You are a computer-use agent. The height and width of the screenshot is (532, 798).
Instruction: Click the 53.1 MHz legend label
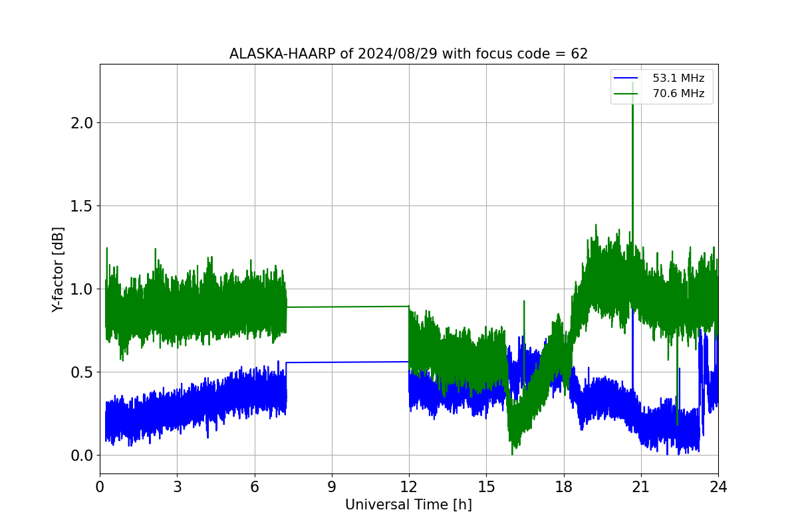(x=678, y=78)
